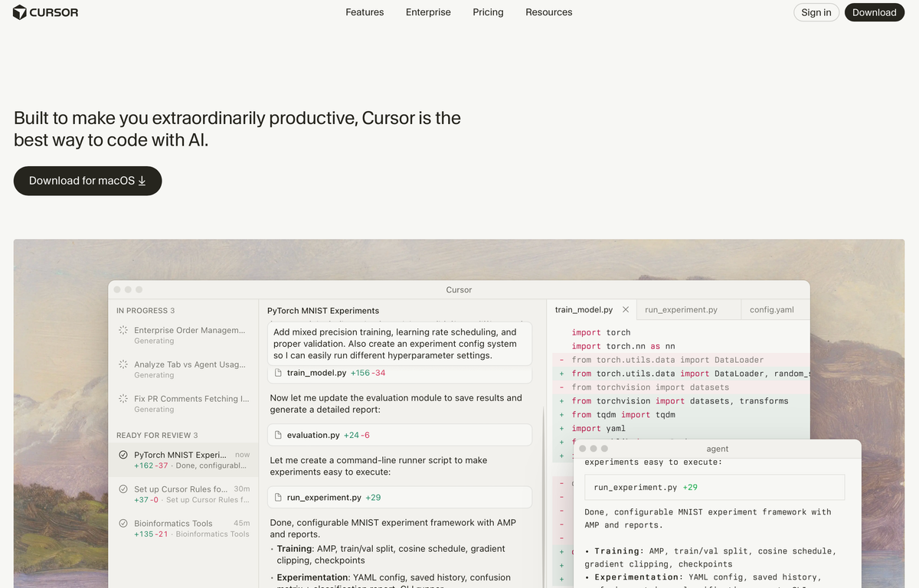Click the READY FOR REVIEW 3 heading
This screenshot has width=919, height=588.
click(157, 435)
